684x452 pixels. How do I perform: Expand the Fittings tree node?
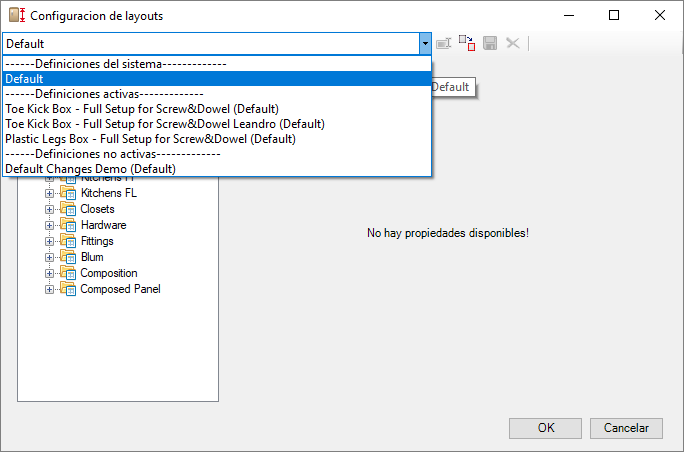49,241
